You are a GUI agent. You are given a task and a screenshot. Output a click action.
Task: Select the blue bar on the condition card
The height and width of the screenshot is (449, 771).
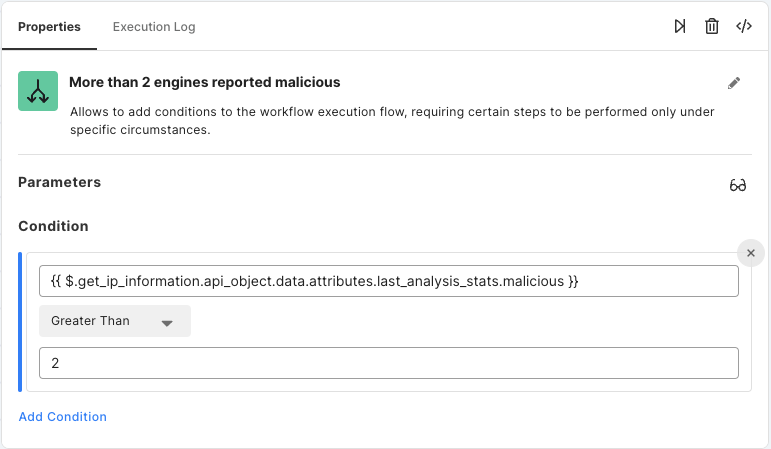tap(20, 322)
